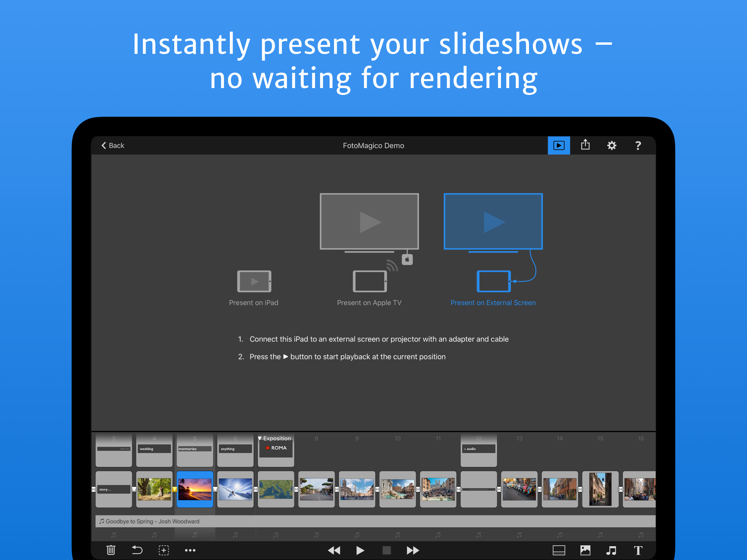The width and height of the screenshot is (747, 560).
Task: Open the Settings gear
Action: click(x=612, y=145)
